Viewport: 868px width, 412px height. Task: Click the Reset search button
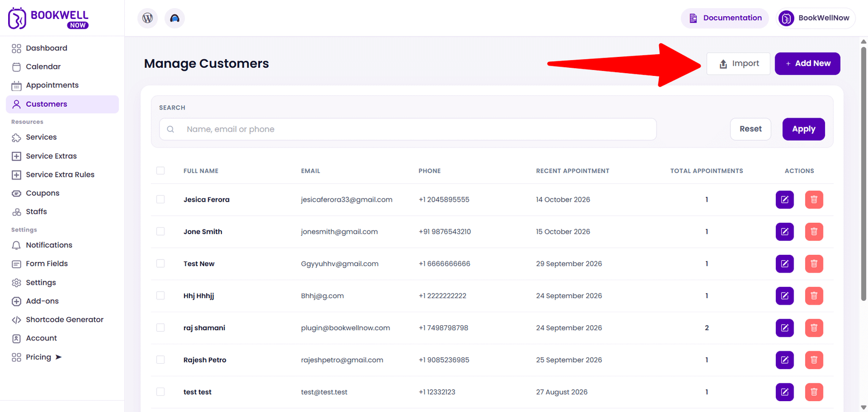(750, 129)
